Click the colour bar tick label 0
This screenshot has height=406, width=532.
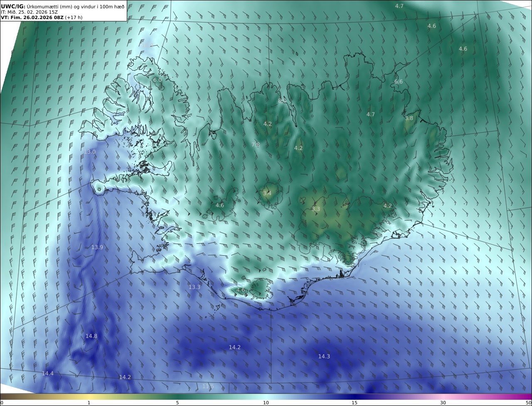pos(2,403)
